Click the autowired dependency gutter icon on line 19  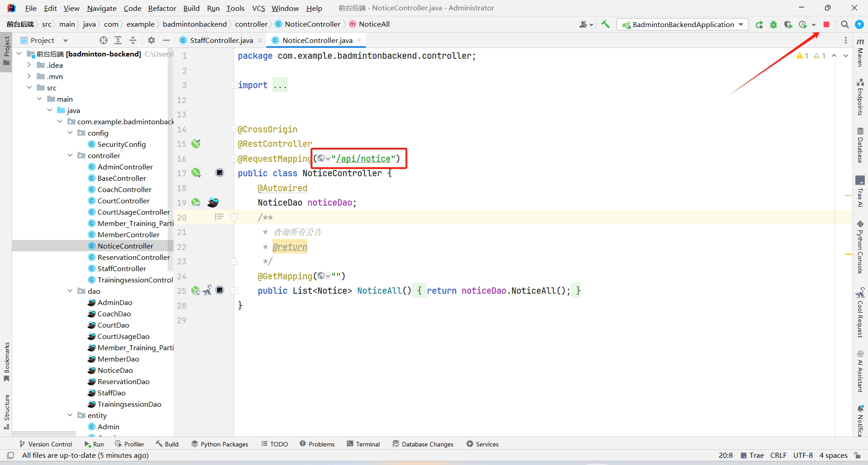(x=196, y=202)
